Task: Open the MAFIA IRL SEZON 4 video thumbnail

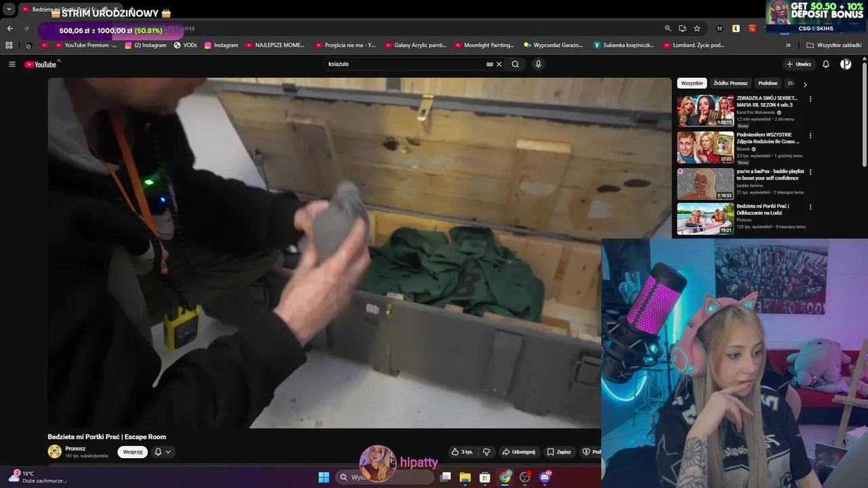Action: click(705, 111)
